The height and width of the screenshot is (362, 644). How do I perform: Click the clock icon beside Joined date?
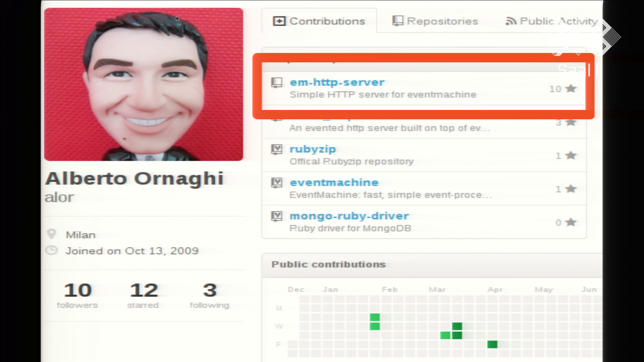tap(51, 250)
